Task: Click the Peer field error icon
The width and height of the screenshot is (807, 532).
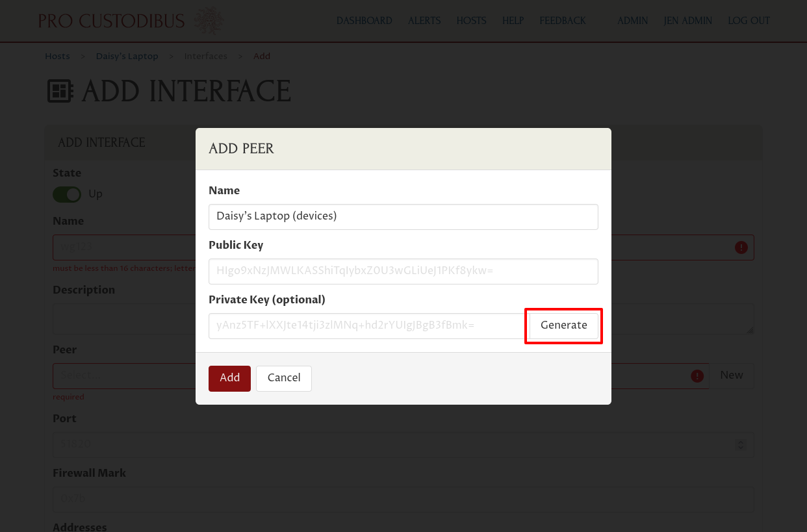Action: pyautogui.click(x=697, y=376)
